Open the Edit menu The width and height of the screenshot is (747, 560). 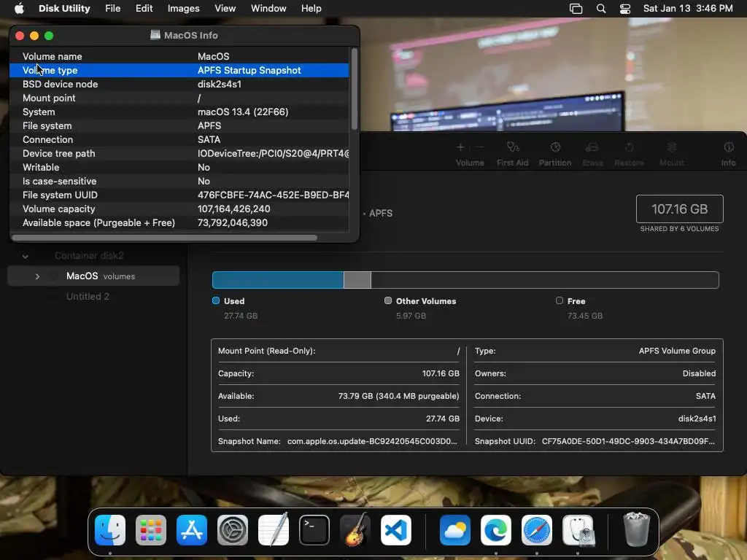click(x=144, y=9)
